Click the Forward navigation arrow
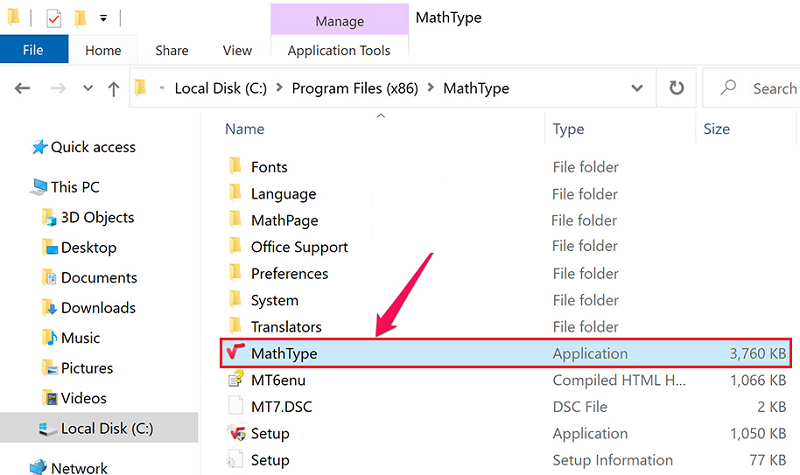The height and width of the screenshot is (475, 800). pos(58,89)
